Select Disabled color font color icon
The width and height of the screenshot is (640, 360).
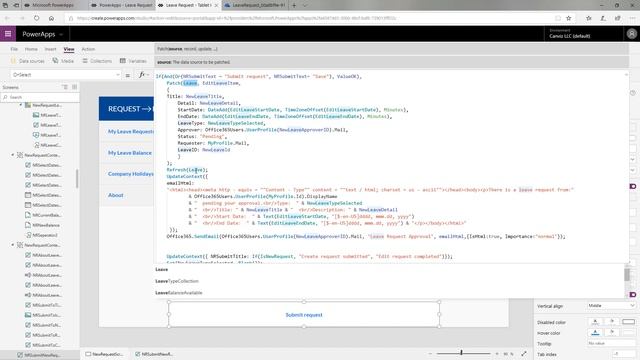click(x=595, y=322)
